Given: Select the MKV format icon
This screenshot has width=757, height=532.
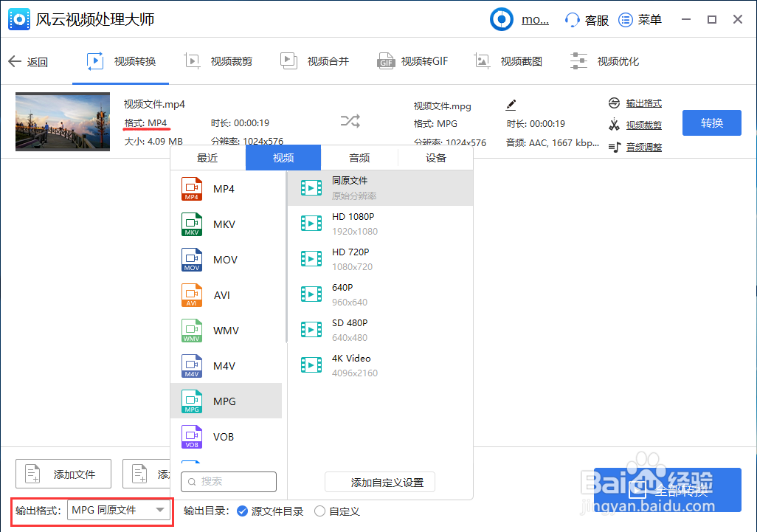Looking at the screenshot, I should pos(192,224).
